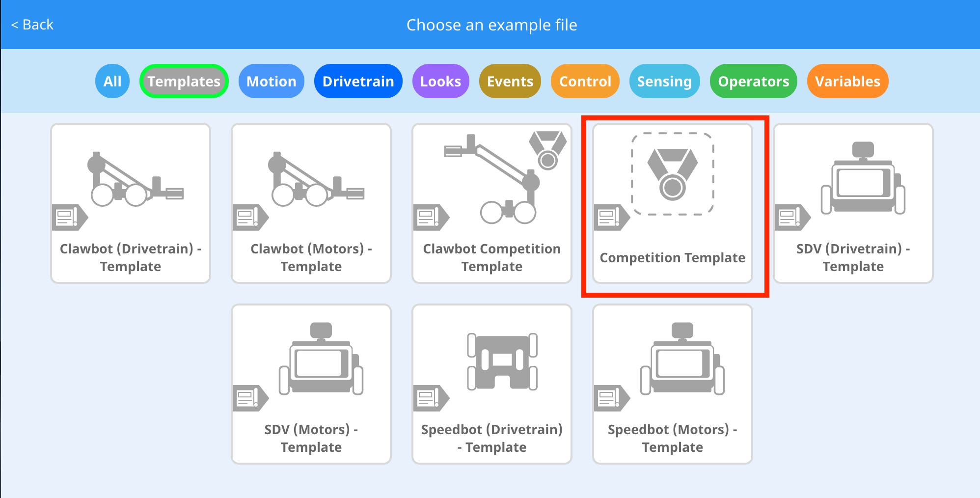Select the Events category filter

(510, 81)
